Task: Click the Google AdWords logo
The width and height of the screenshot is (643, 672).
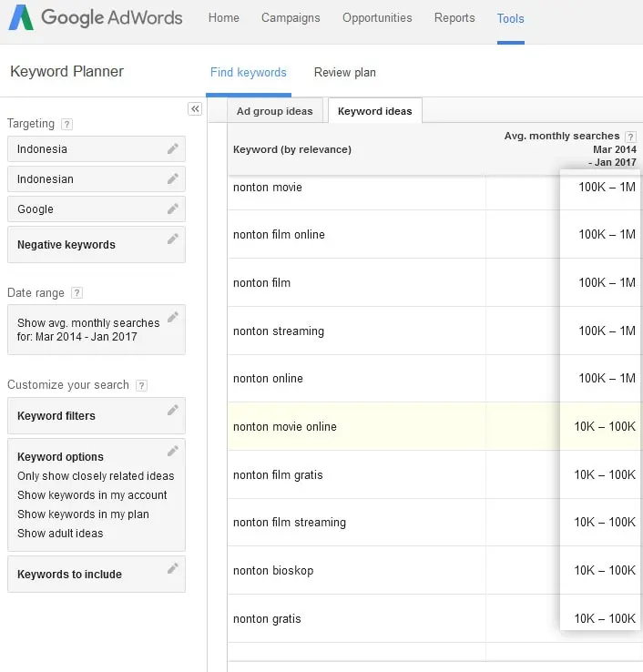Action: pos(96,18)
